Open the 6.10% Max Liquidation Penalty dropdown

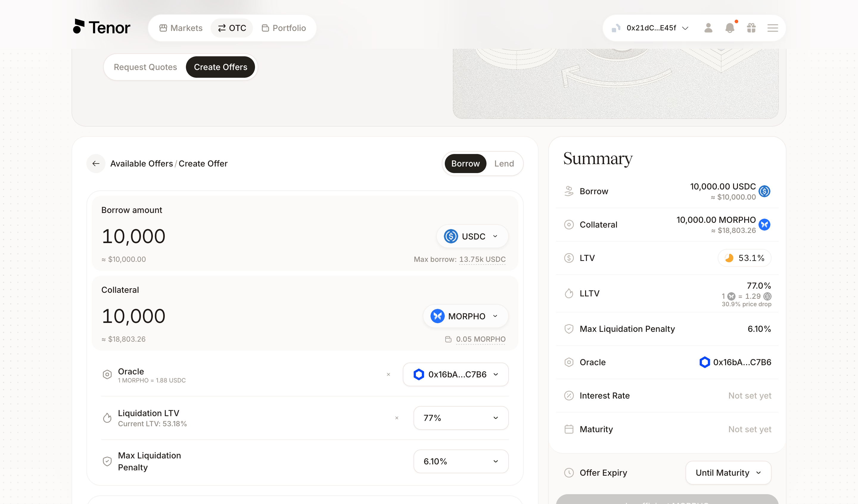point(461,461)
